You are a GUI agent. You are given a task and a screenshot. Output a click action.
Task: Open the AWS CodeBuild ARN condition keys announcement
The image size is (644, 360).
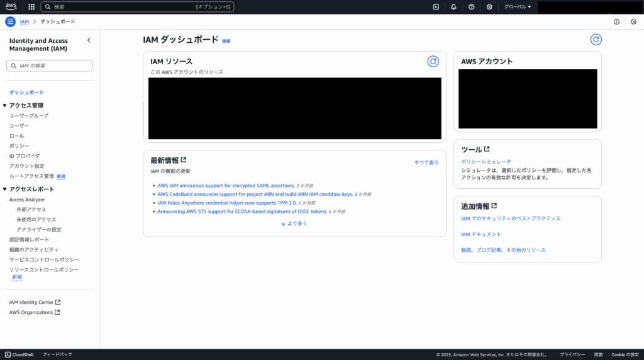point(255,194)
